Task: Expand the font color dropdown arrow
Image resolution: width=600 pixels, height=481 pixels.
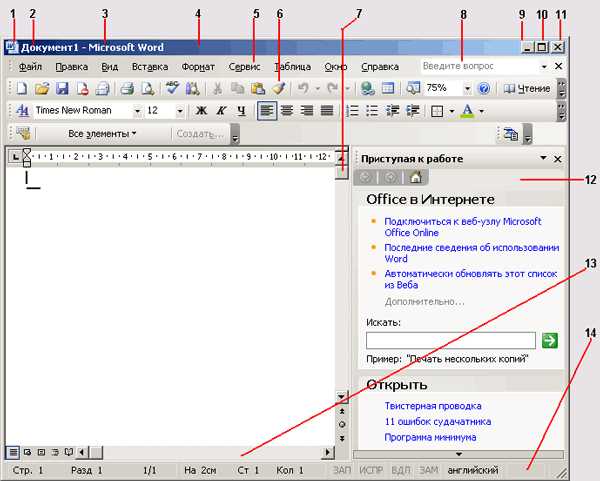Action: pyautogui.click(x=481, y=111)
